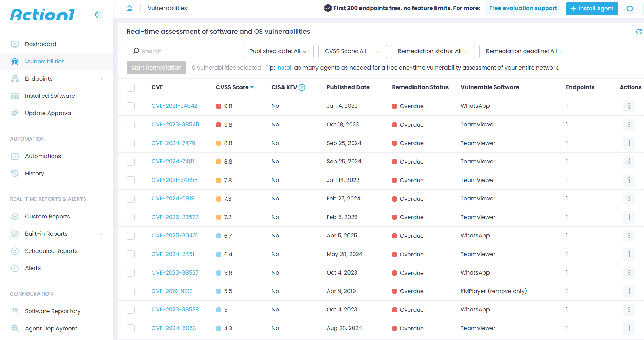Click the orange severity dot for CVE-2021-34858

[218, 180]
